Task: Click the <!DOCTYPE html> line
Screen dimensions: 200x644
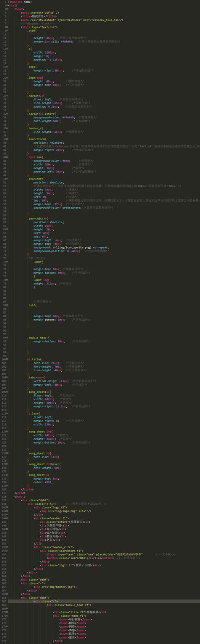Action: [x=20, y=2]
